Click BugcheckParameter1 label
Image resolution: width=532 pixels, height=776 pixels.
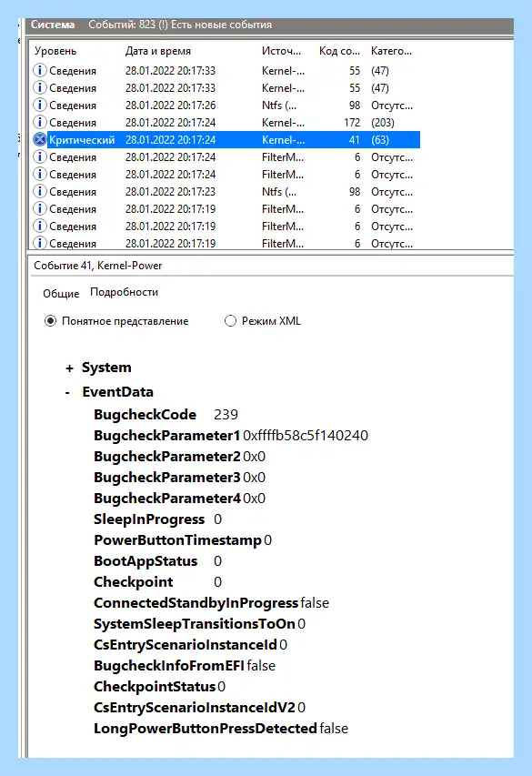click(166, 436)
